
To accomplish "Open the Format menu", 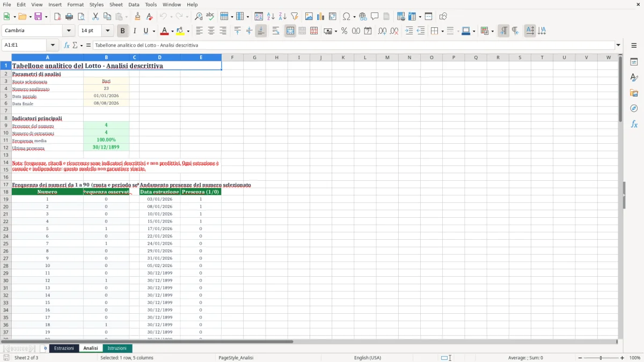I will (75, 4).
